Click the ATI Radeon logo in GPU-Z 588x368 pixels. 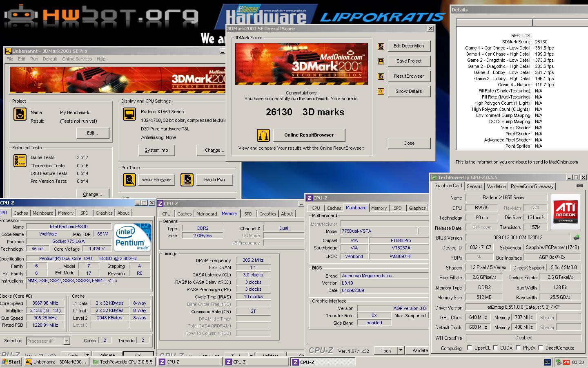pos(566,211)
